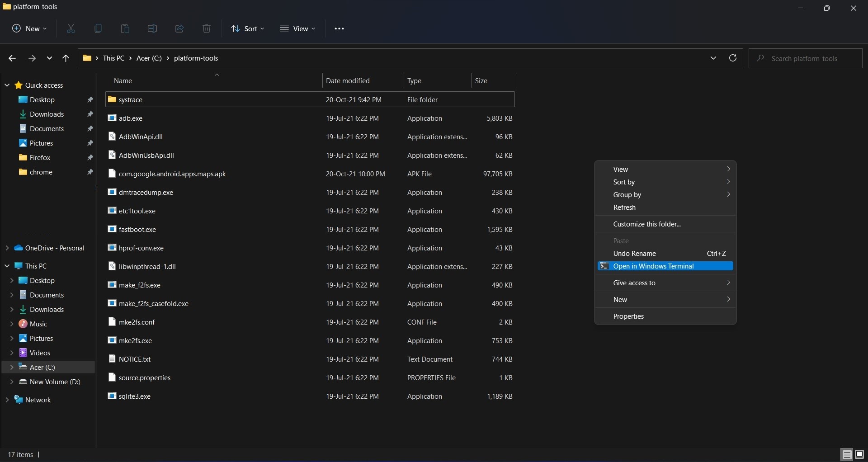Image resolution: width=868 pixels, height=462 pixels.
Task: Click the Delete trash icon
Action: (207, 29)
